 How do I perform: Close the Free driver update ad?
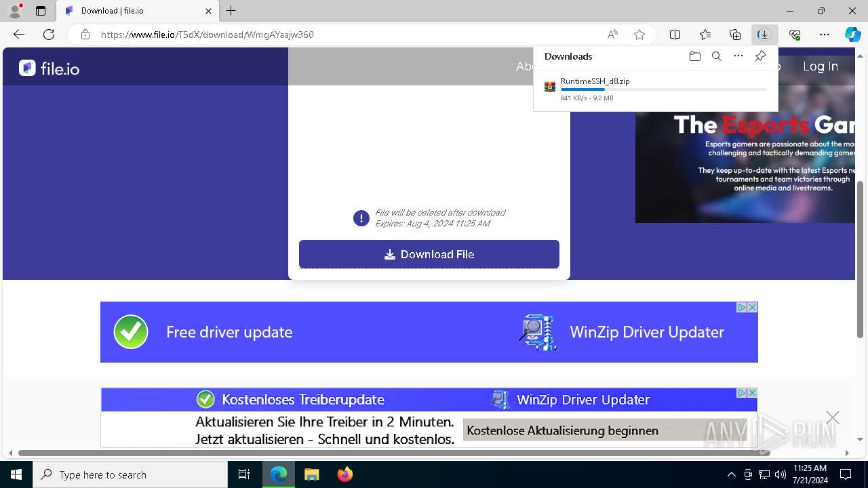[752, 307]
